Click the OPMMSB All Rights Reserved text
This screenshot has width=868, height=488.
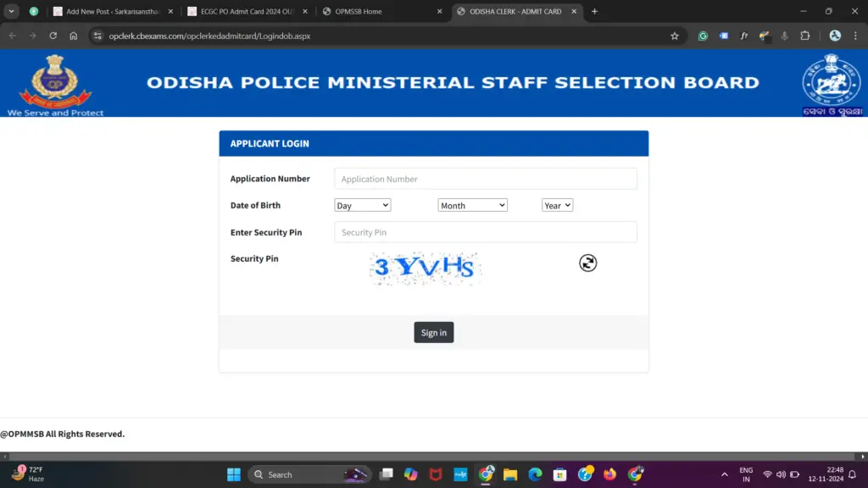pyautogui.click(x=63, y=434)
